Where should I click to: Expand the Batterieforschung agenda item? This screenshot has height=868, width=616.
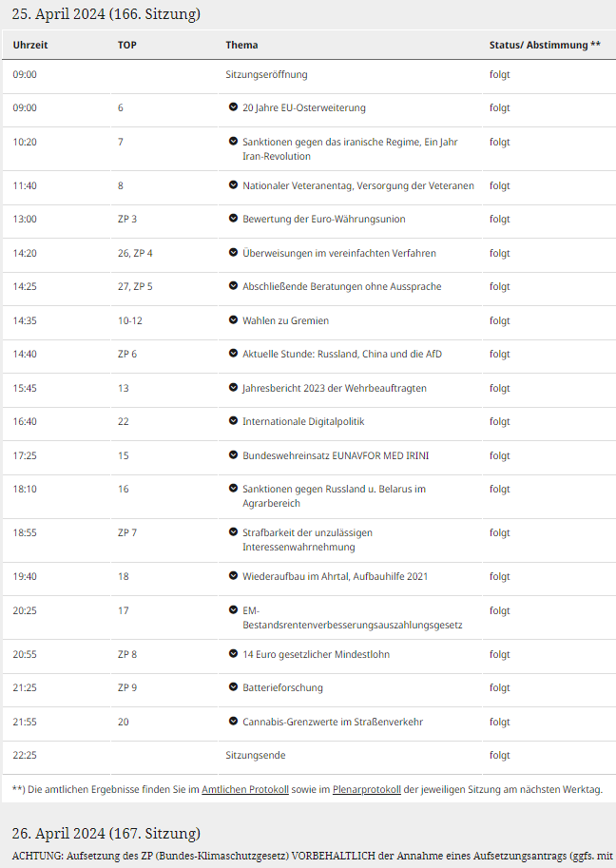[x=233, y=687]
